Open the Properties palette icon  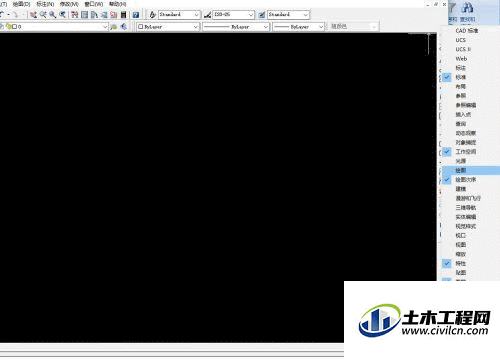(x=75, y=15)
